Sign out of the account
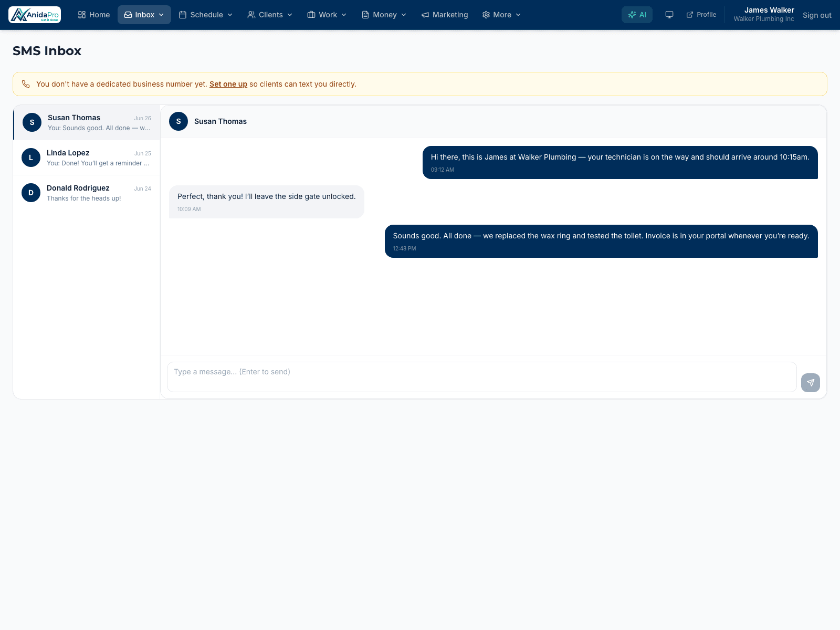The image size is (840, 630). pyautogui.click(x=817, y=15)
